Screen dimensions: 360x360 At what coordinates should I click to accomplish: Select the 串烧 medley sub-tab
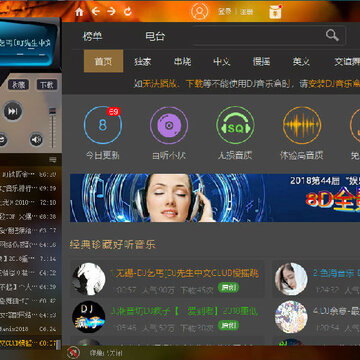tap(182, 62)
